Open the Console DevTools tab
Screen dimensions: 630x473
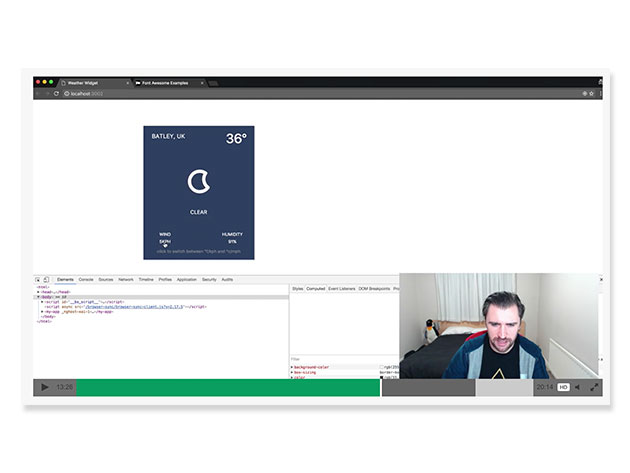pos(86,279)
